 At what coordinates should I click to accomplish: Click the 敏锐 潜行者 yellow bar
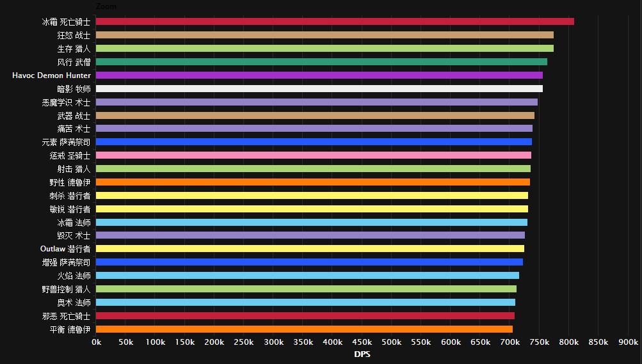click(x=312, y=209)
